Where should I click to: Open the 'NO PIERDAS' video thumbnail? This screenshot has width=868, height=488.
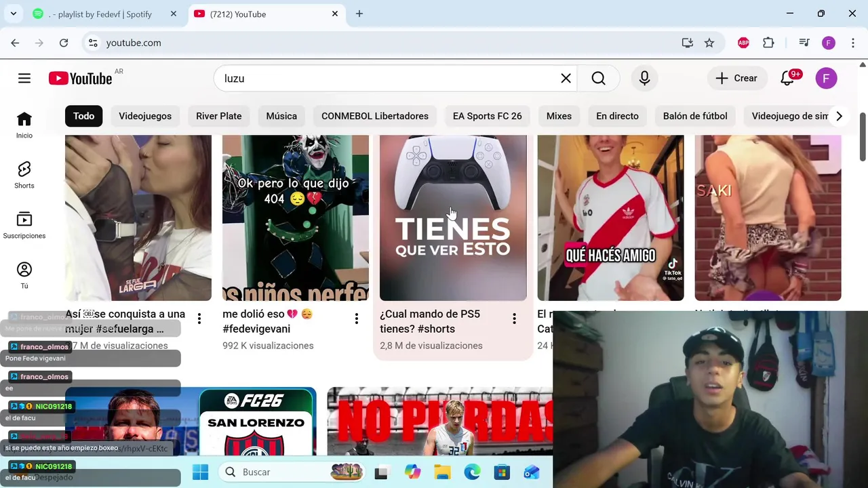439,422
